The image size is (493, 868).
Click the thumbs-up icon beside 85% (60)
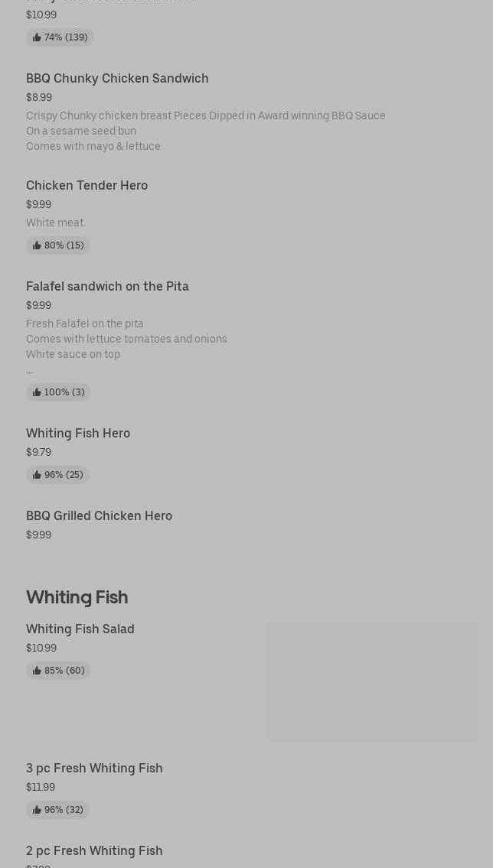[37, 671]
